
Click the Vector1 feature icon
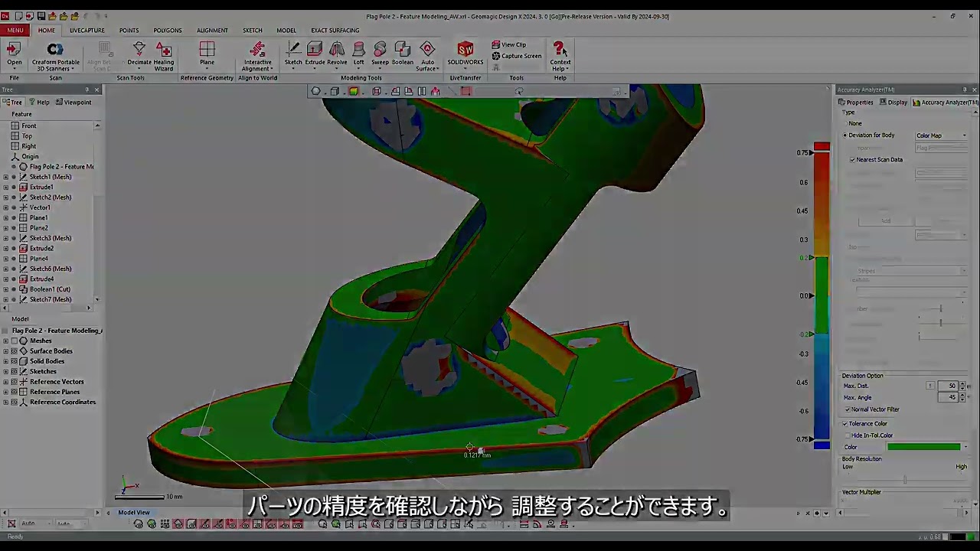[x=24, y=207]
